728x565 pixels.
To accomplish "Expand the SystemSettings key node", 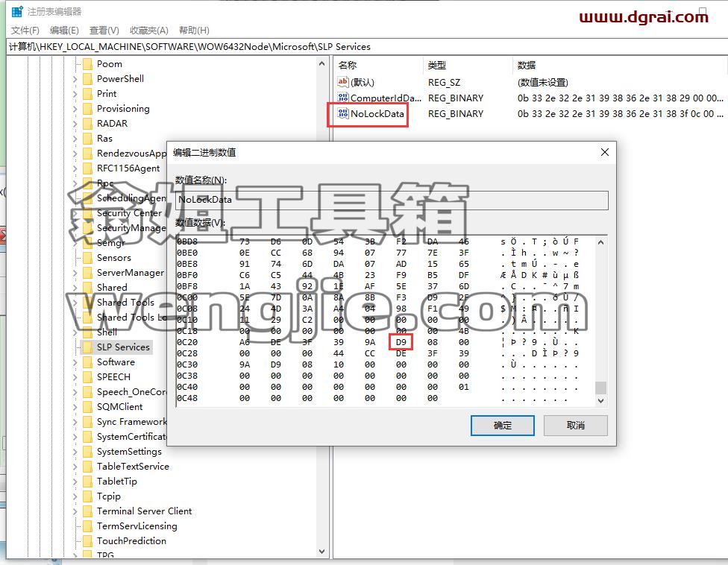I will point(75,452).
